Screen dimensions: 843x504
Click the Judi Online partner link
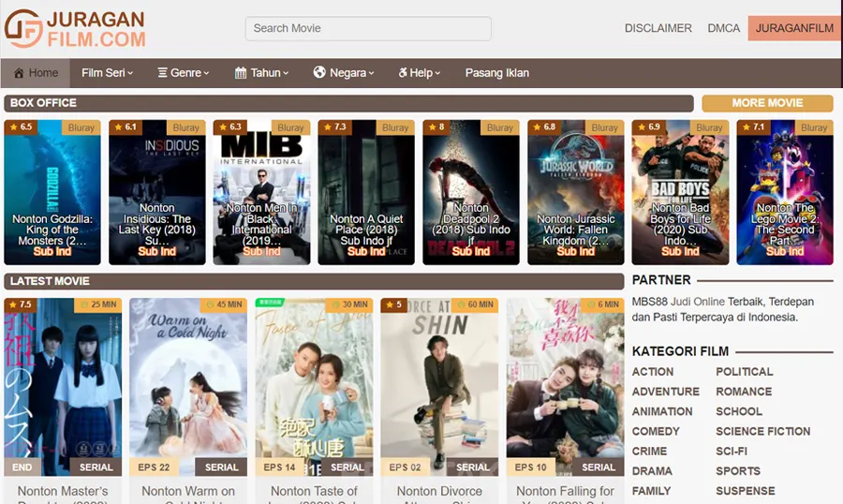697,302
